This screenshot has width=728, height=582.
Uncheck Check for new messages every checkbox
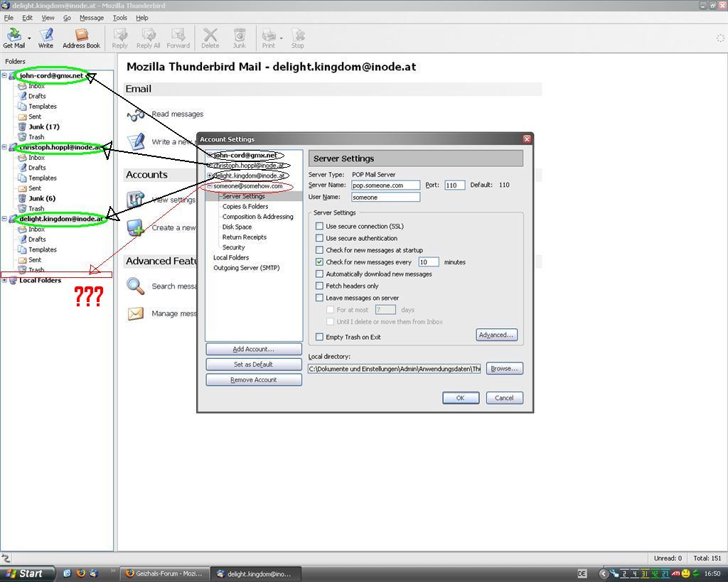(319, 262)
